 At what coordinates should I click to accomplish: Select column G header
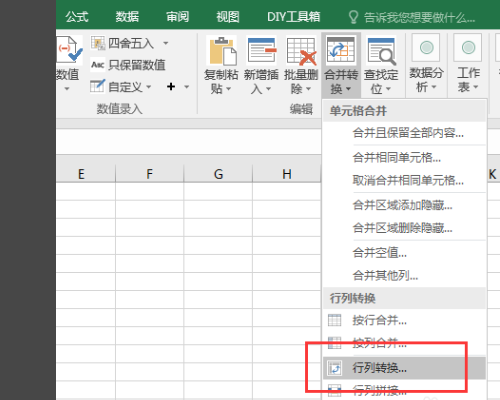tap(218, 174)
